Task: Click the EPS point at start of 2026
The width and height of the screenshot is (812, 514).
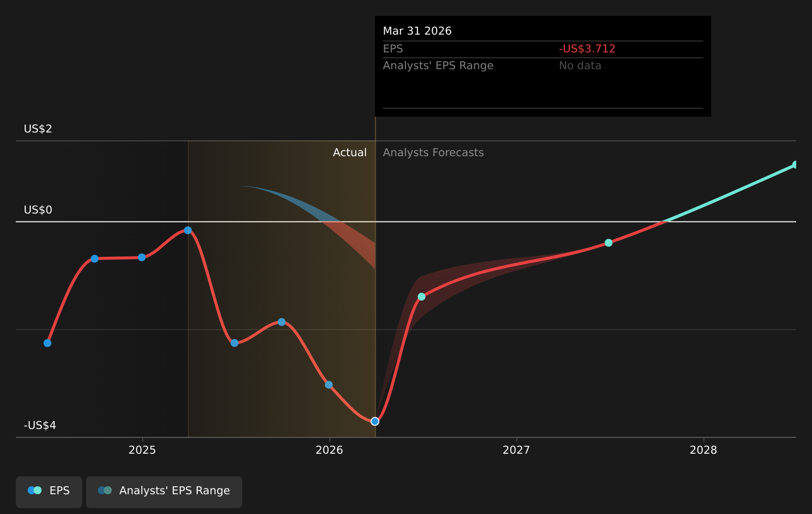Action: point(329,385)
